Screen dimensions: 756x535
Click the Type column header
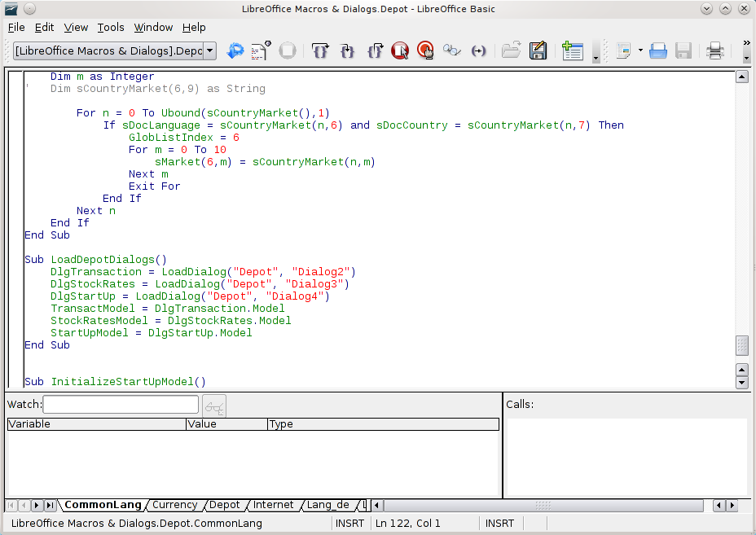click(x=384, y=424)
